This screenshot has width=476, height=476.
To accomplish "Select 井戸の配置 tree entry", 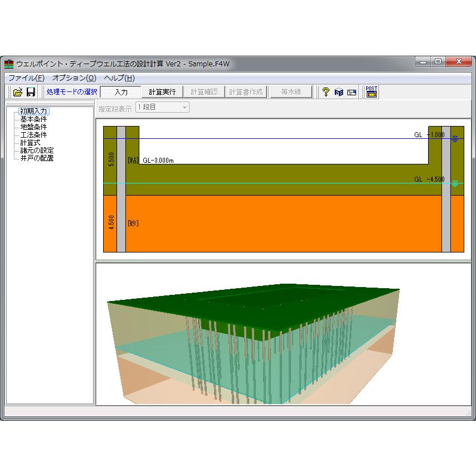I will (x=36, y=158).
